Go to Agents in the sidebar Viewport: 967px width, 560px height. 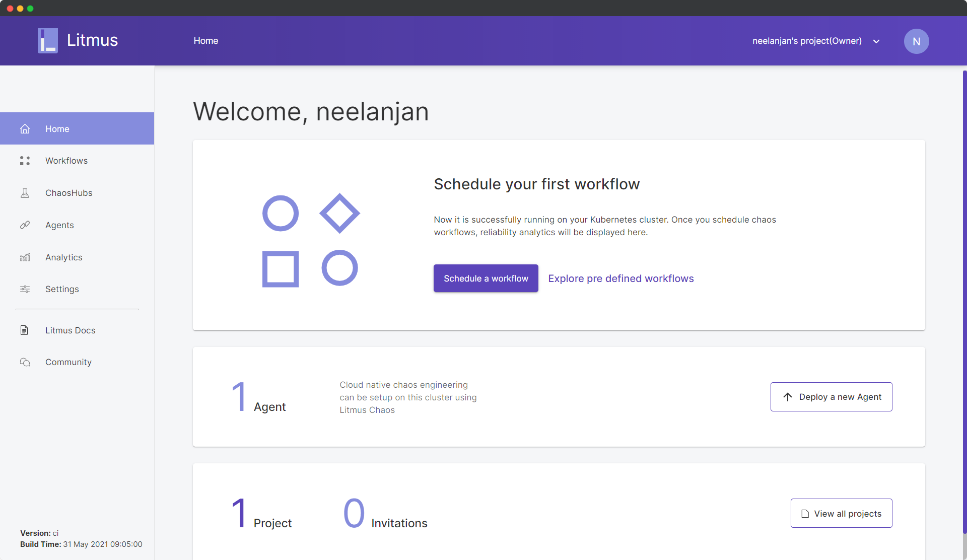pyautogui.click(x=77, y=225)
